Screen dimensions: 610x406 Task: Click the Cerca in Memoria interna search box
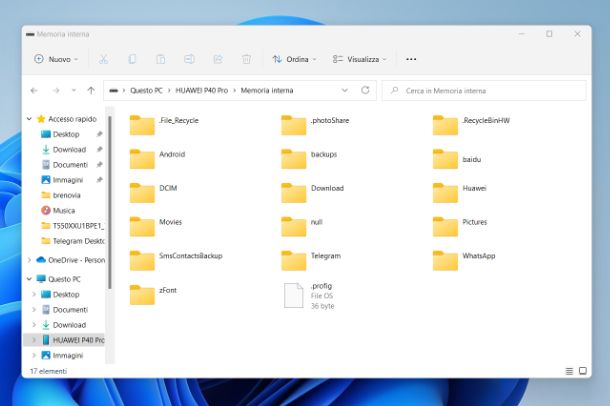tap(484, 91)
